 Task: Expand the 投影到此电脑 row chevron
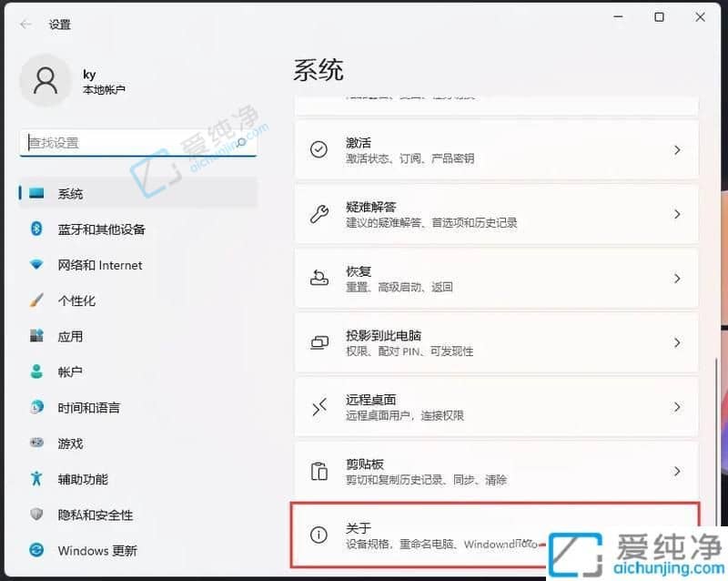(x=677, y=342)
